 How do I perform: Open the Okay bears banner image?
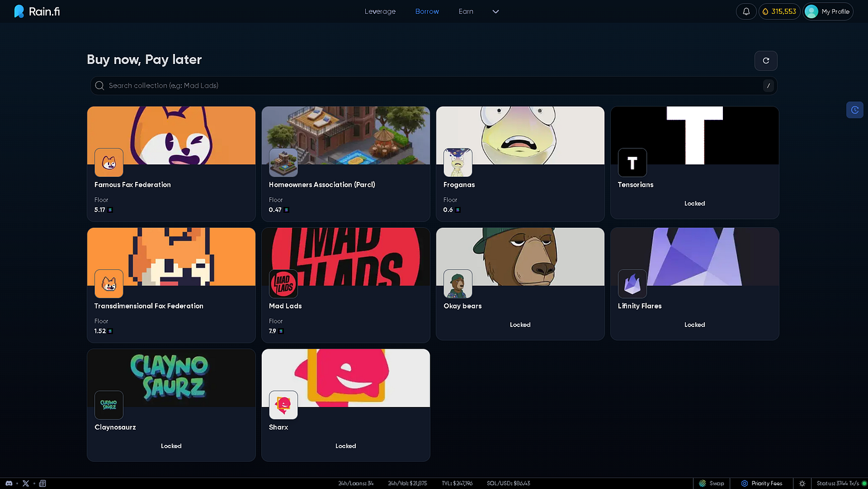coord(520,256)
